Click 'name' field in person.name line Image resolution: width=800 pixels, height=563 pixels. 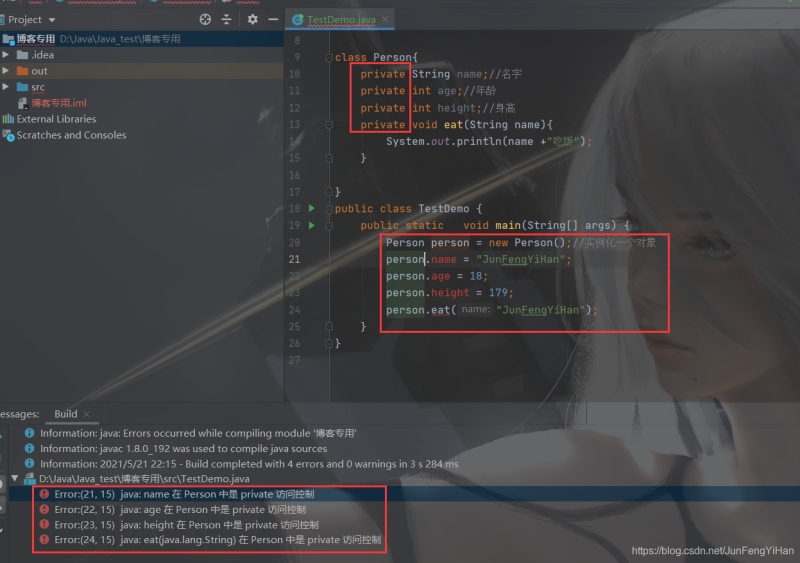click(x=443, y=259)
